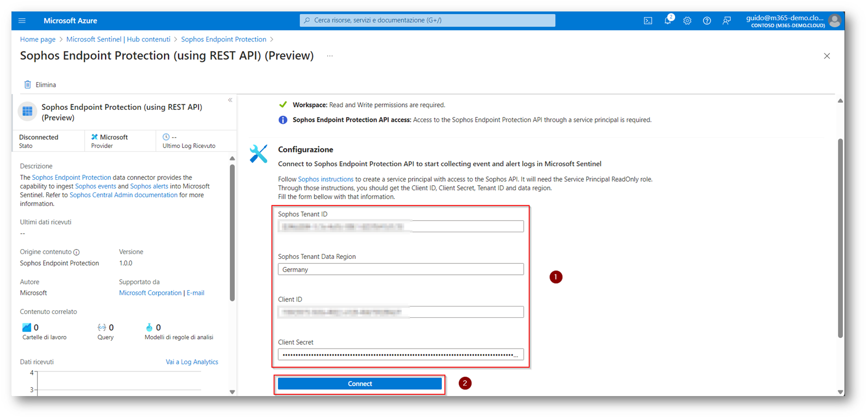
Task: Open Sophos Central Admin documentation link
Action: [x=123, y=195]
